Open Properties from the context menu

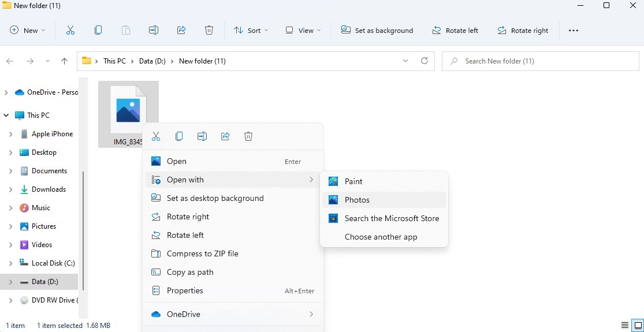[x=232, y=290]
